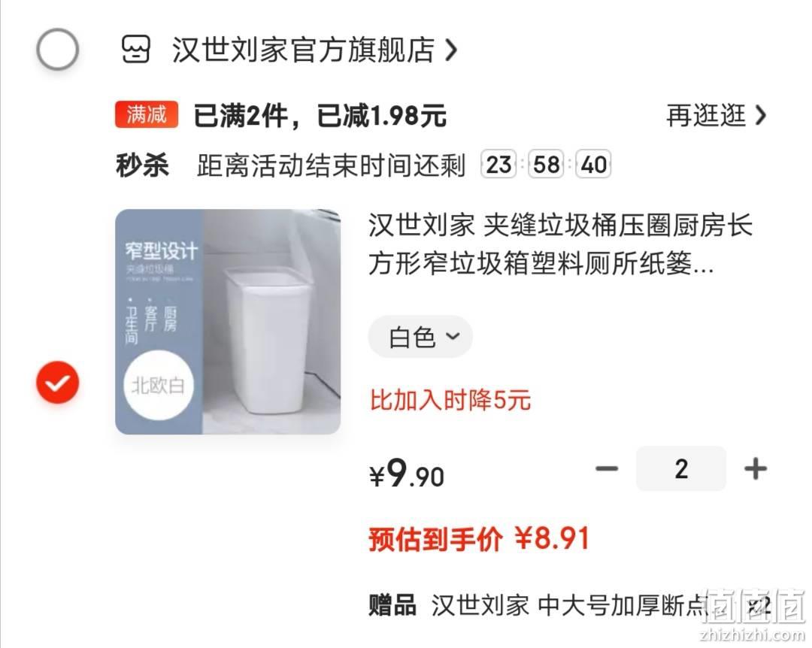The image size is (812, 648).
Task: Open 再逛逛 to browse more
Action: coord(706,115)
